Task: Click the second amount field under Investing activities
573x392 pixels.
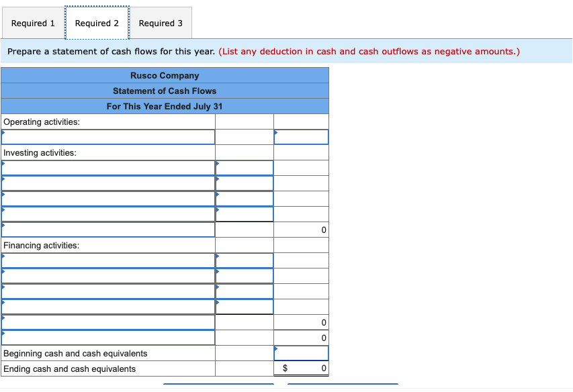Action: pyautogui.click(x=245, y=183)
